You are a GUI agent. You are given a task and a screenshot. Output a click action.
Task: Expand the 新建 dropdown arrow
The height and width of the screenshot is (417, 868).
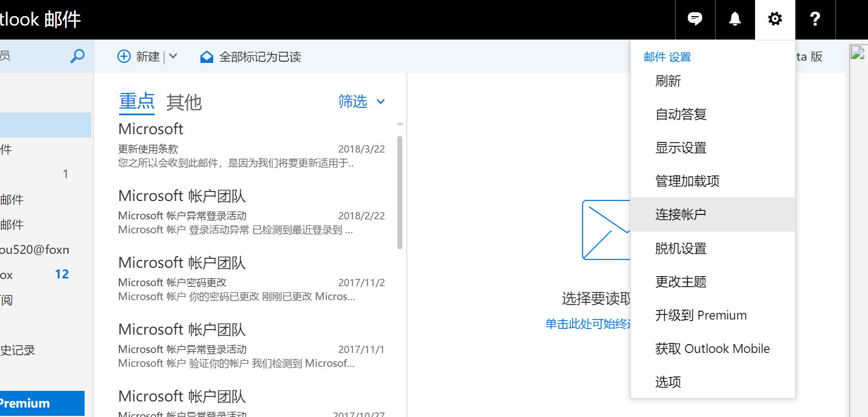172,56
